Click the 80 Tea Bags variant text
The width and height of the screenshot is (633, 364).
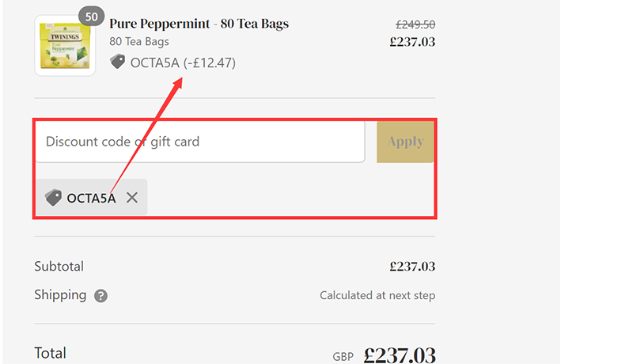[138, 42]
